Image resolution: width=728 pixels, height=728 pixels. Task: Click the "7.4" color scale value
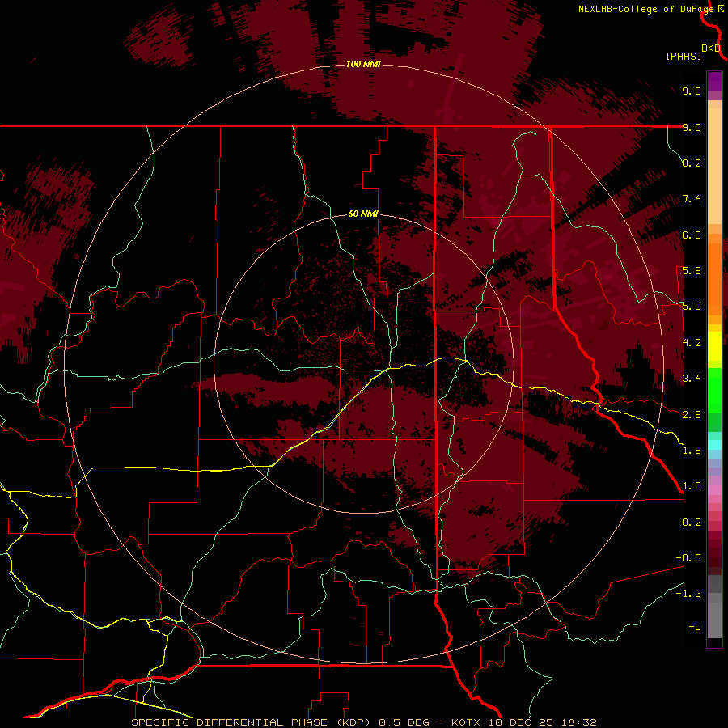[692, 199]
